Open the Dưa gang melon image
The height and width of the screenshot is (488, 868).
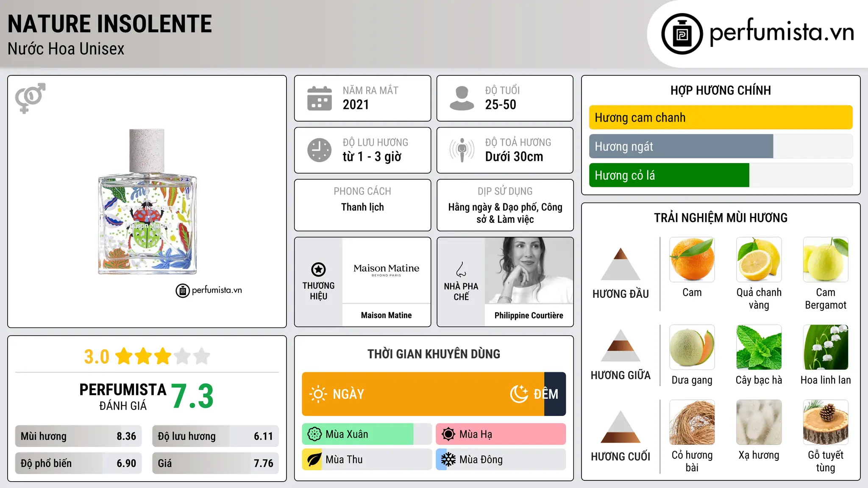click(x=692, y=347)
